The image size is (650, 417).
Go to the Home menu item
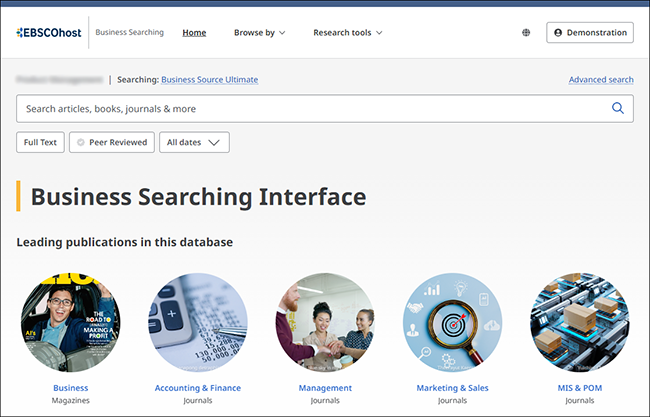click(x=194, y=32)
